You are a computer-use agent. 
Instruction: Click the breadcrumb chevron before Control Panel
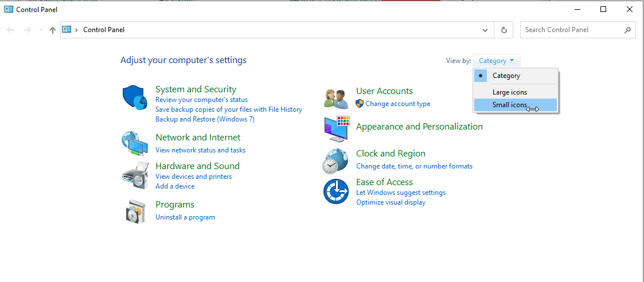click(x=76, y=30)
